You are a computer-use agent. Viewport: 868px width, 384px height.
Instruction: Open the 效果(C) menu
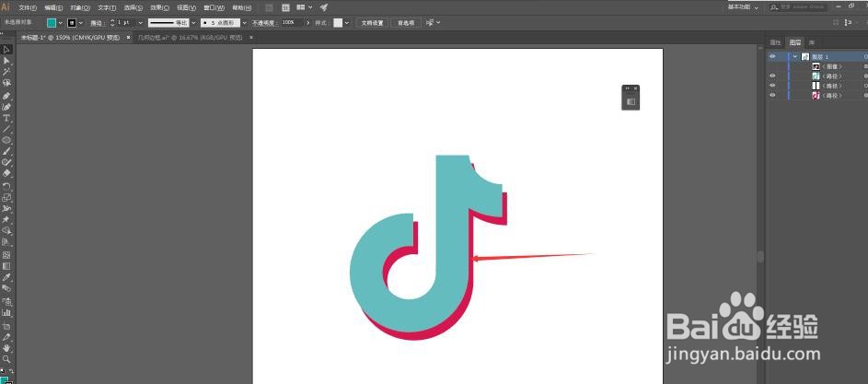(x=160, y=7)
